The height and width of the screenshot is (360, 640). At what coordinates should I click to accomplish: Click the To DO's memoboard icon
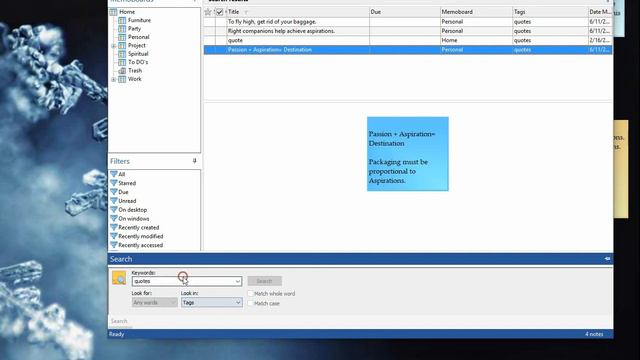[x=122, y=62]
